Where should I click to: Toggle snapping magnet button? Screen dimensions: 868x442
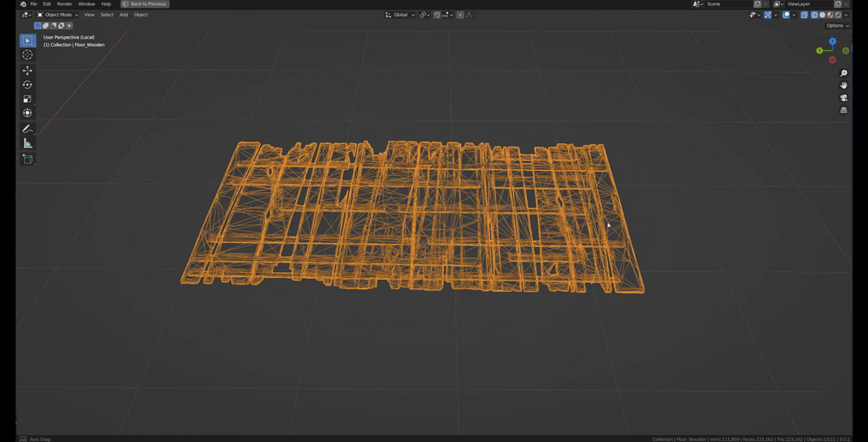tap(437, 15)
